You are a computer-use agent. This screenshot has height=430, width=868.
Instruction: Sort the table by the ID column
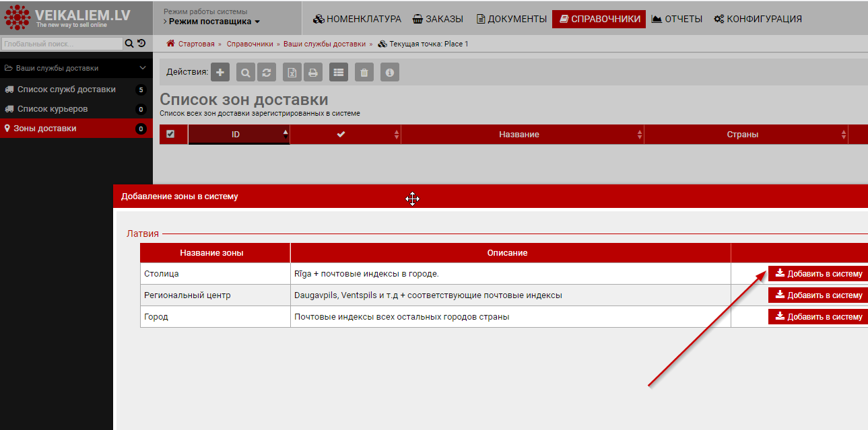pyautogui.click(x=236, y=135)
